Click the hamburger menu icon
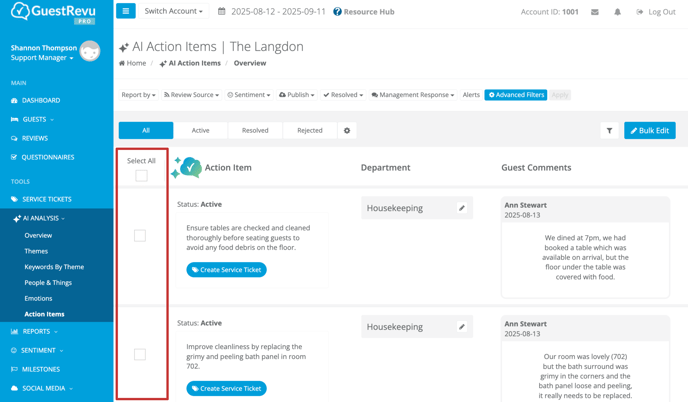Viewport: 688px width, 402px height. [x=126, y=12]
